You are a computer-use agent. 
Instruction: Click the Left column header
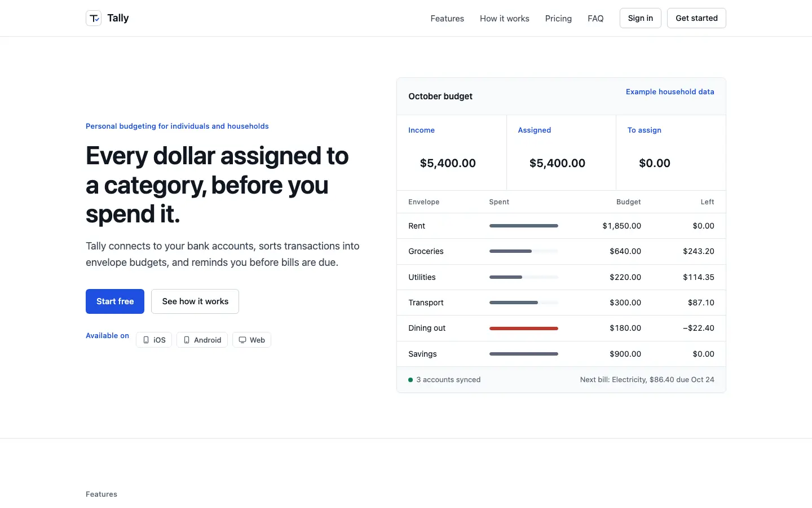(x=708, y=202)
